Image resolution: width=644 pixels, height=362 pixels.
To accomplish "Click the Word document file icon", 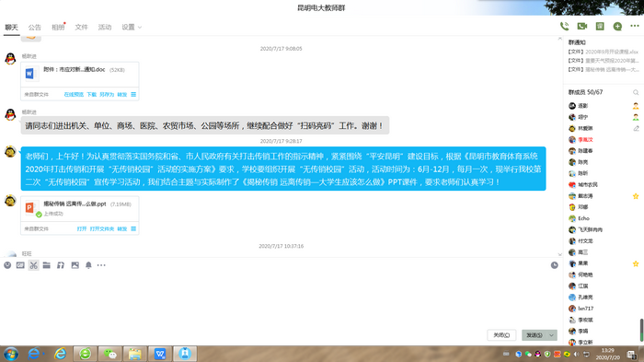I will point(31,74).
